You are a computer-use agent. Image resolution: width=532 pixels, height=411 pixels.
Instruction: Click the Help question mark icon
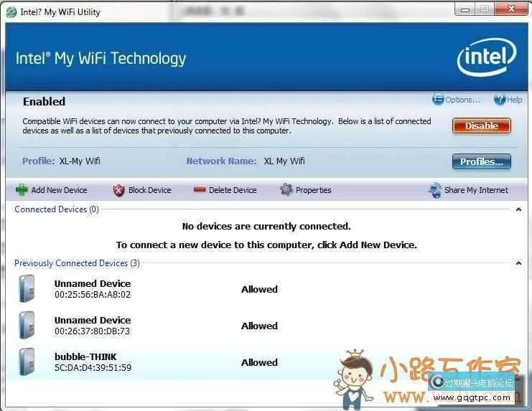(498, 100)
